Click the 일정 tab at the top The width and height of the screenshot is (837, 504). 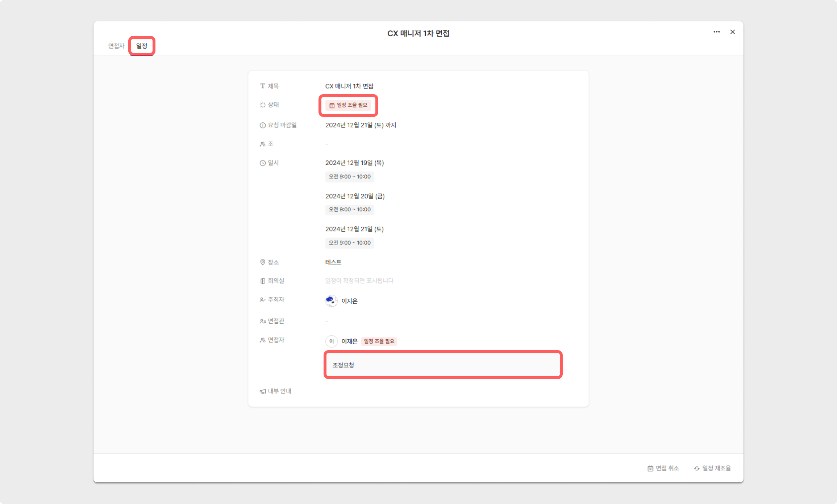pos(142,45)
